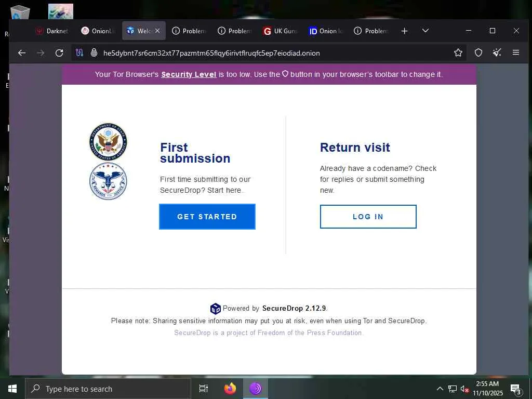532x399 pixels.
Task: Open the SecureDrop 2.12.9 link
Action: click(x=294, y=308)
